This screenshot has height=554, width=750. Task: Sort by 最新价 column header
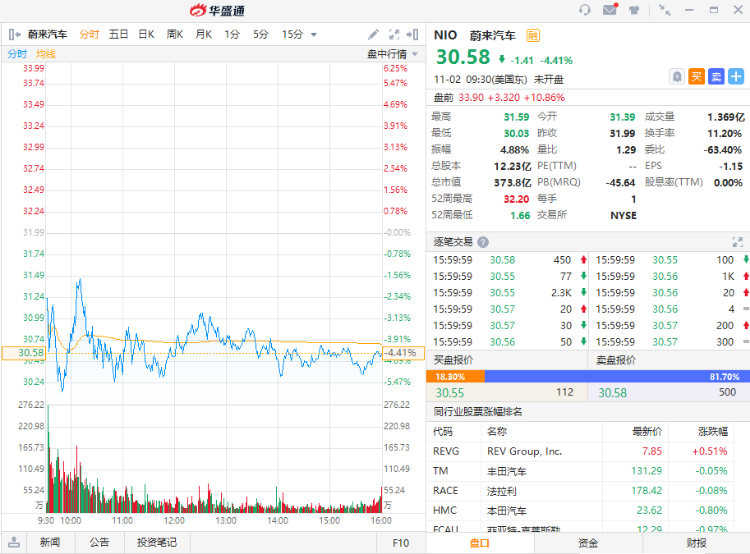point(647,432)
